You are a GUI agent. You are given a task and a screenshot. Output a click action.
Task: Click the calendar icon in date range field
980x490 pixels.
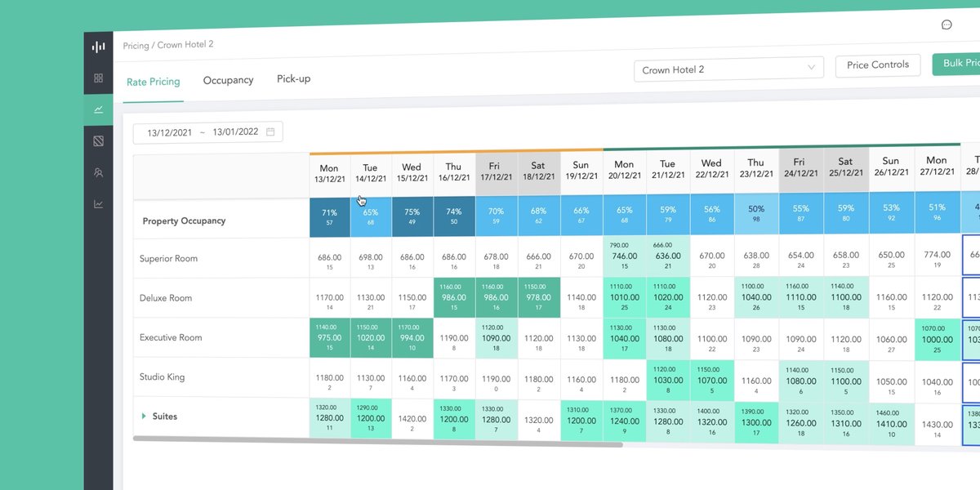click(x=270, y=131)
